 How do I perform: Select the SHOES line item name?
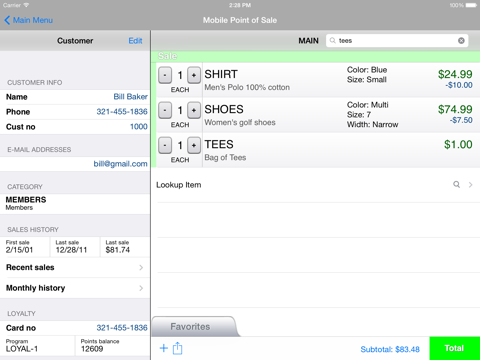[x=224, y=109]
